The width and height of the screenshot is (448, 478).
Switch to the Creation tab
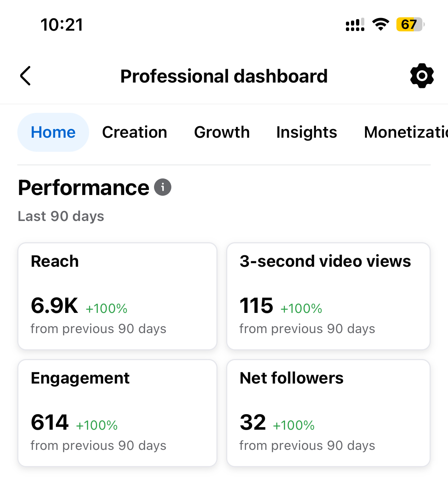[135, 132]
